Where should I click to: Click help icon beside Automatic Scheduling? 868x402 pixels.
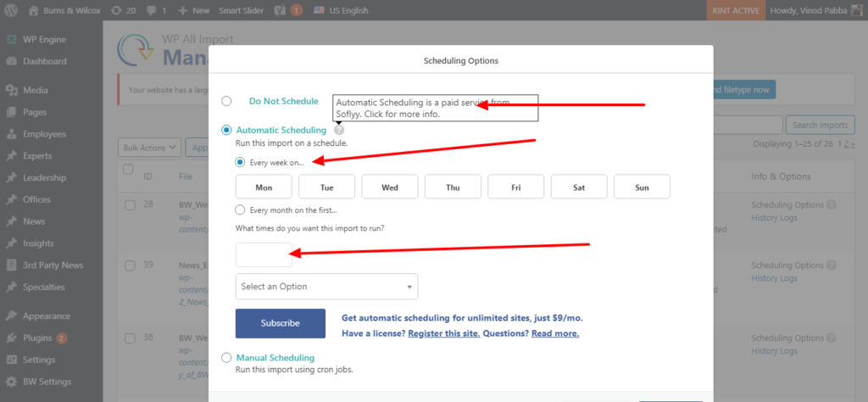[339, 130]
